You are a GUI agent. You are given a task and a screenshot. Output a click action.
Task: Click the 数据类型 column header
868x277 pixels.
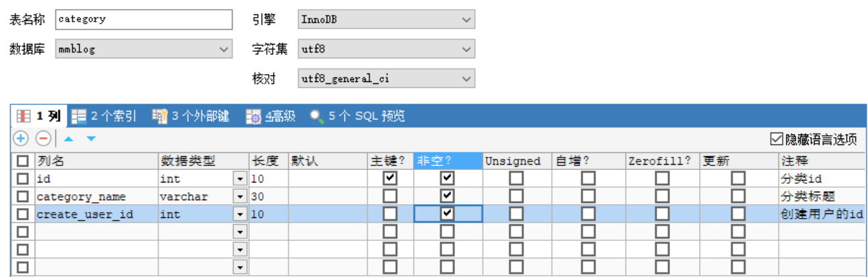point(203,161)
